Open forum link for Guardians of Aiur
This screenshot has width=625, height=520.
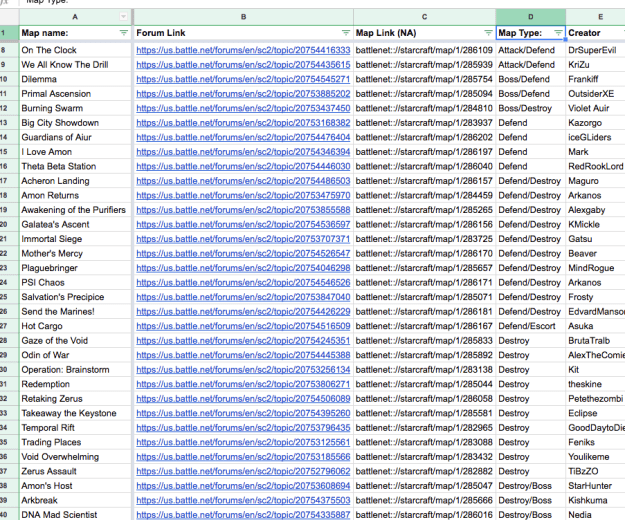(x=243, y=137)
